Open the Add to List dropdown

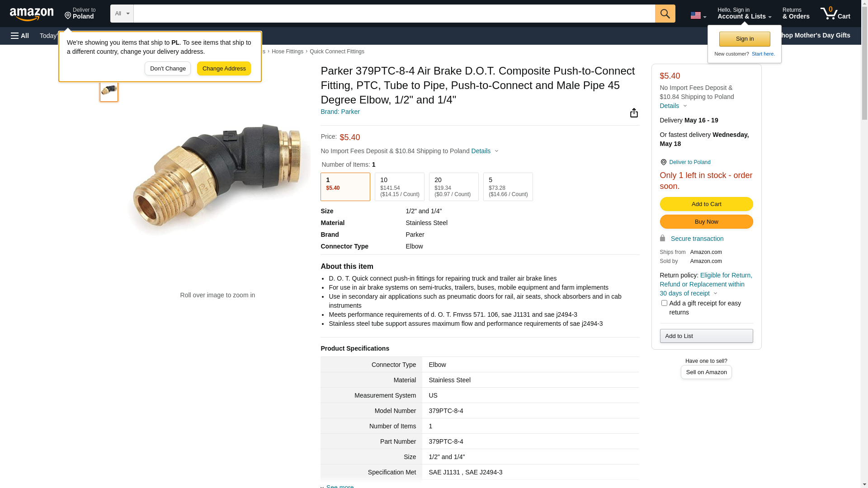point(706,336)
